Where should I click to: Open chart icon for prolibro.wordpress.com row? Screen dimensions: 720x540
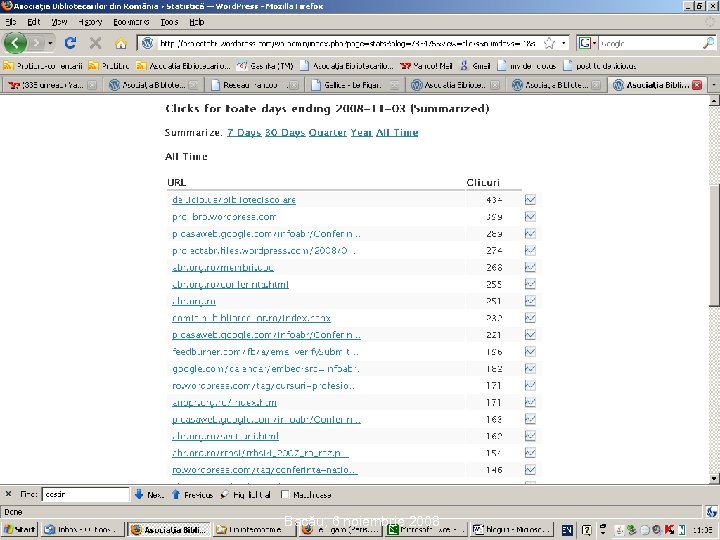coord(530,217)
